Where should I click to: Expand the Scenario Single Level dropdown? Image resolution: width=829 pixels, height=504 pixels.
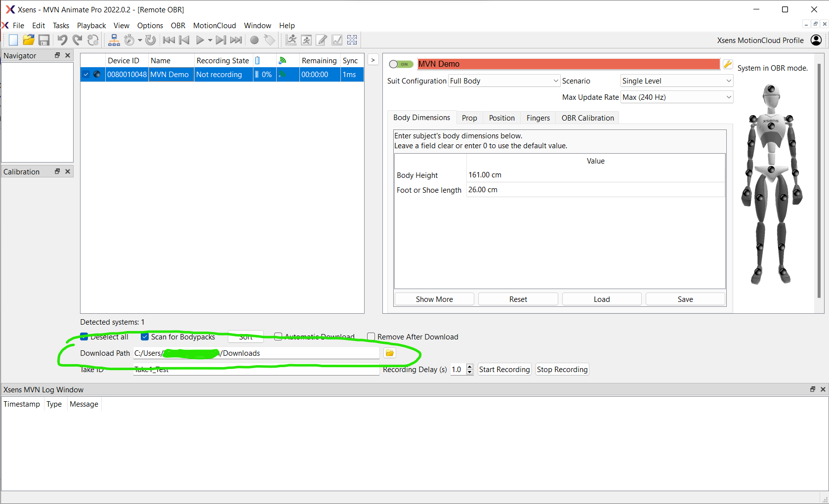pos(676,81)
